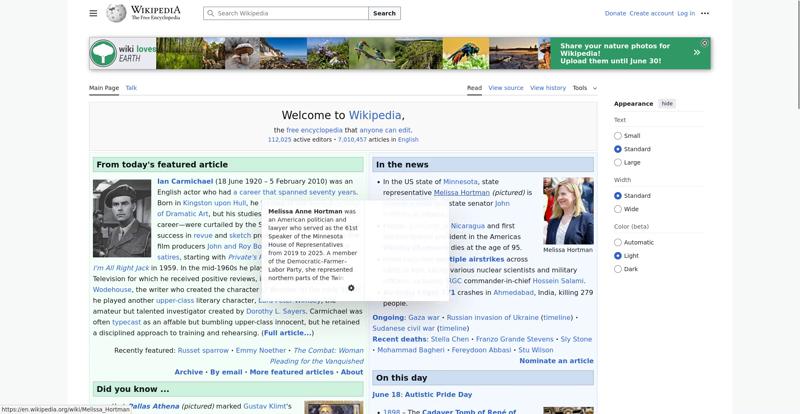800x414 pixels.
Task: Select Dark color mode
Action: 617,269
